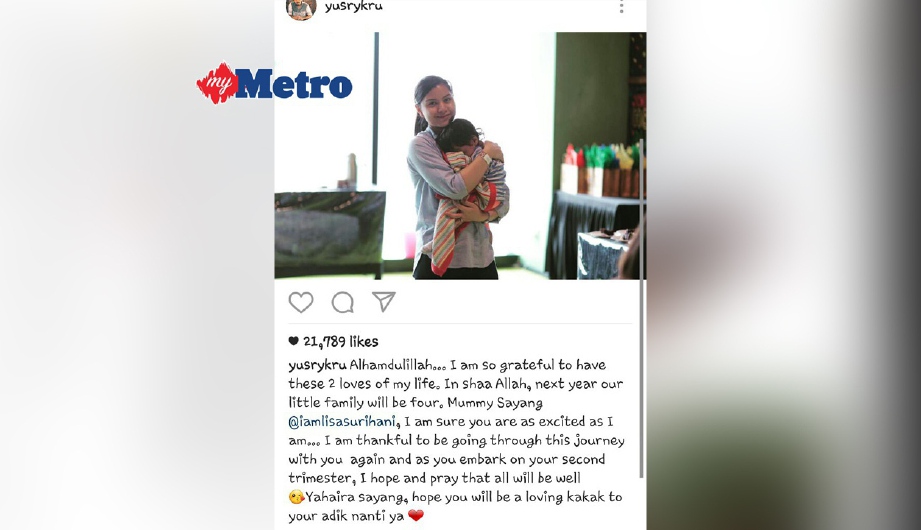
Task: Open the three-dot post options menu
Action: [621, 7]
